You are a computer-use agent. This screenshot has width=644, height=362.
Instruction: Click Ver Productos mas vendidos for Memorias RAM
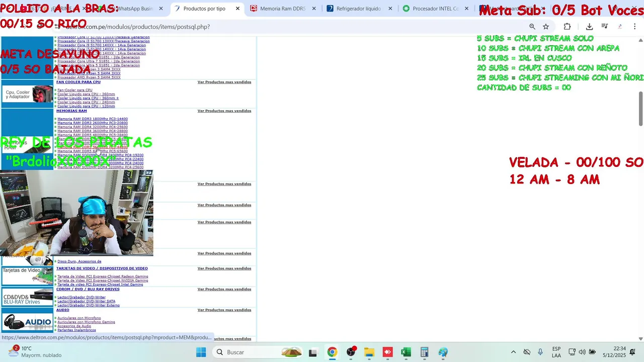pos(224,111)
